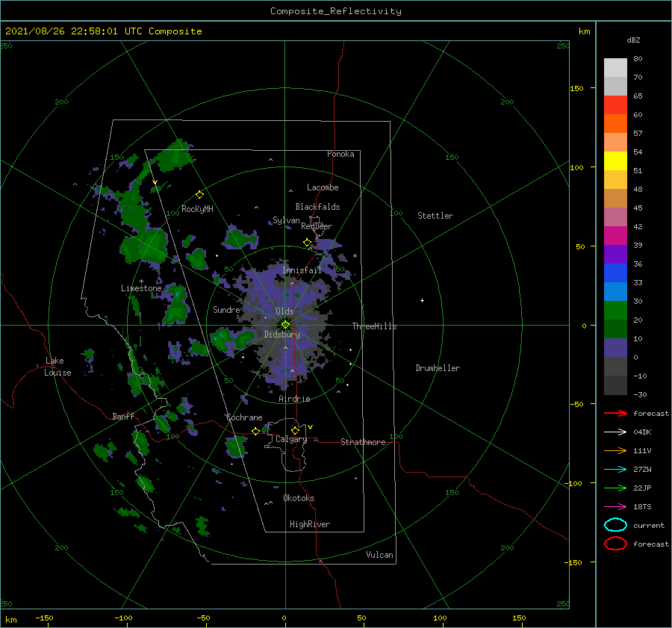Click the yellow diamond marker near Cochrane
This screenshot has height=628, width=672.
coord(255,432)
